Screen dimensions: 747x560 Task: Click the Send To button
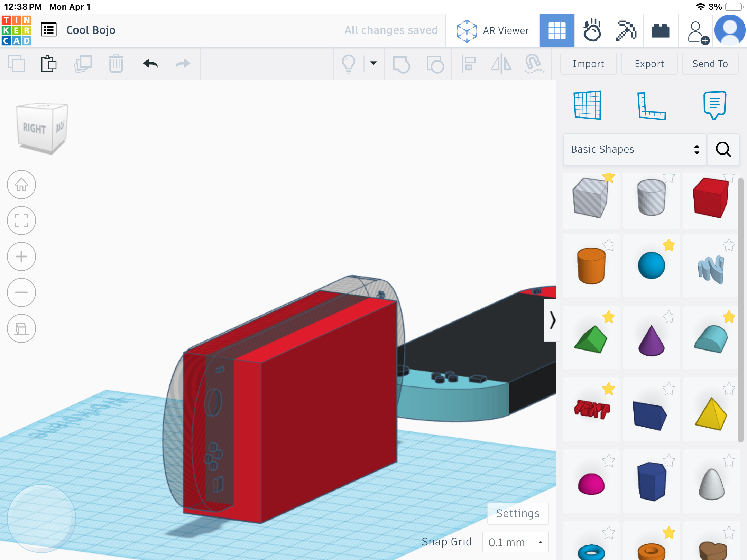(710, 64)
